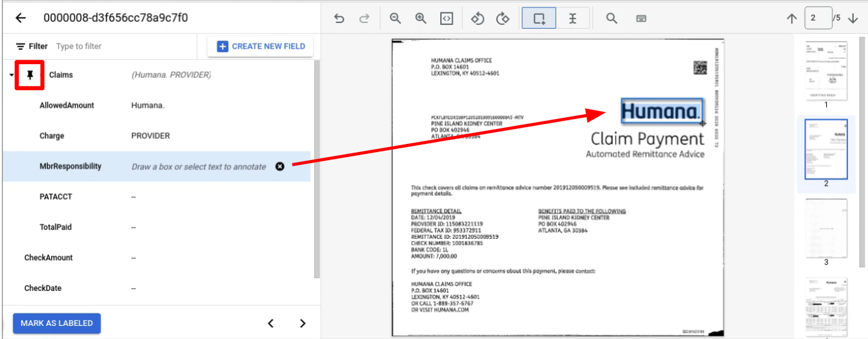Zoom in on the document view
Viewport: 868px width, 339px height.
pos(420,19)
